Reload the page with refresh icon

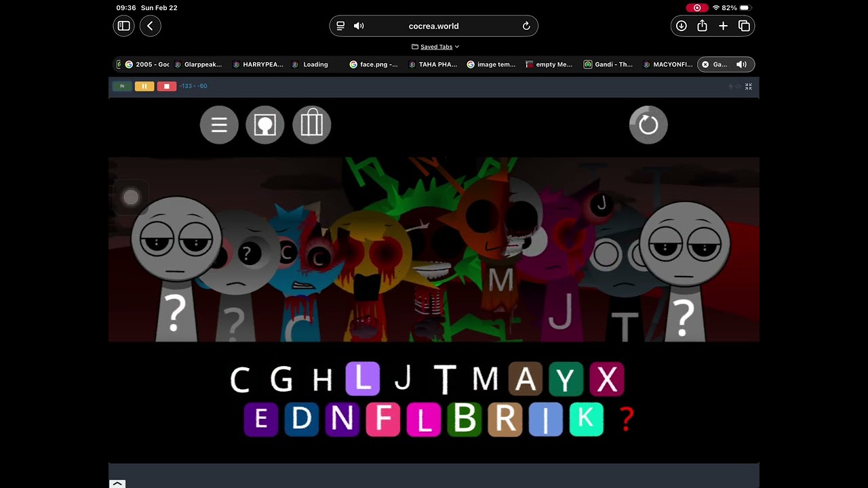coord(526,26)
